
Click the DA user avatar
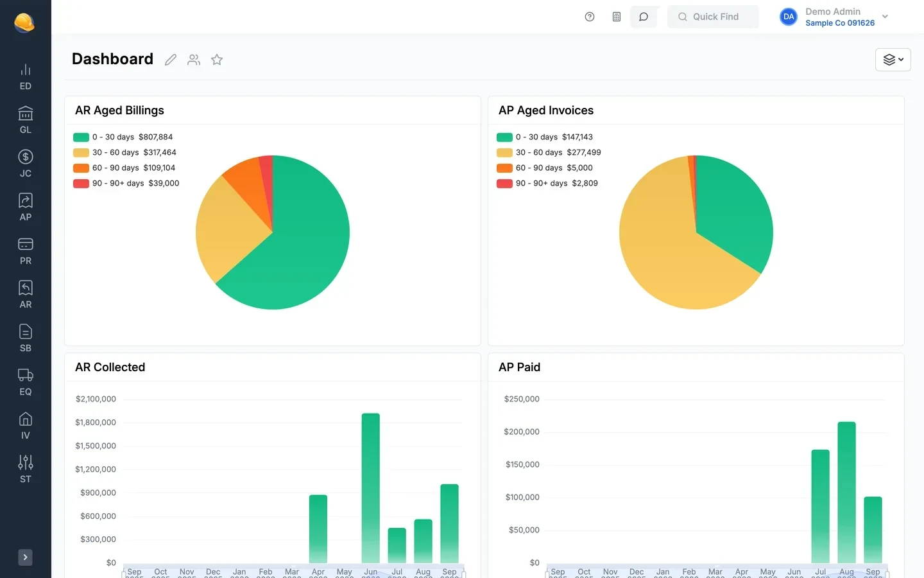click(789, 17)
